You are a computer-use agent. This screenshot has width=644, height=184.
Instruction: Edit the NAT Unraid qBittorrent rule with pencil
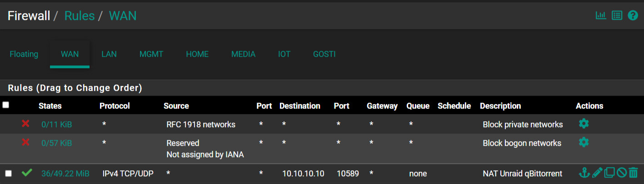pyautogui.click(x=597, y=173)
